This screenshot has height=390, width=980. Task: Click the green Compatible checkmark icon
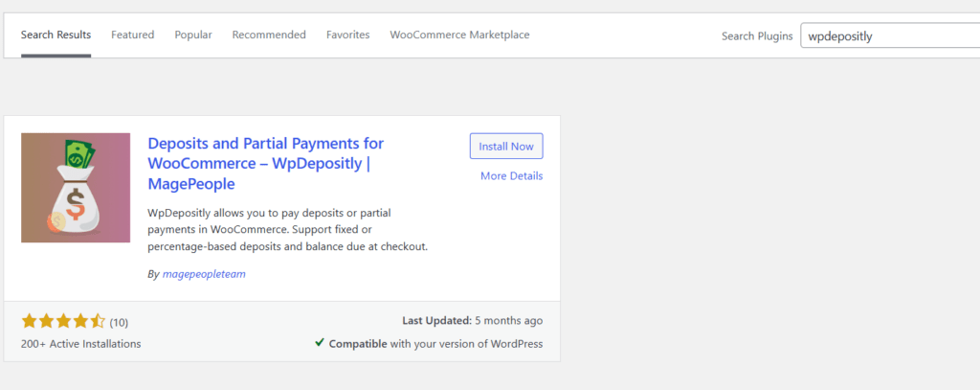[x=320, y=342]
